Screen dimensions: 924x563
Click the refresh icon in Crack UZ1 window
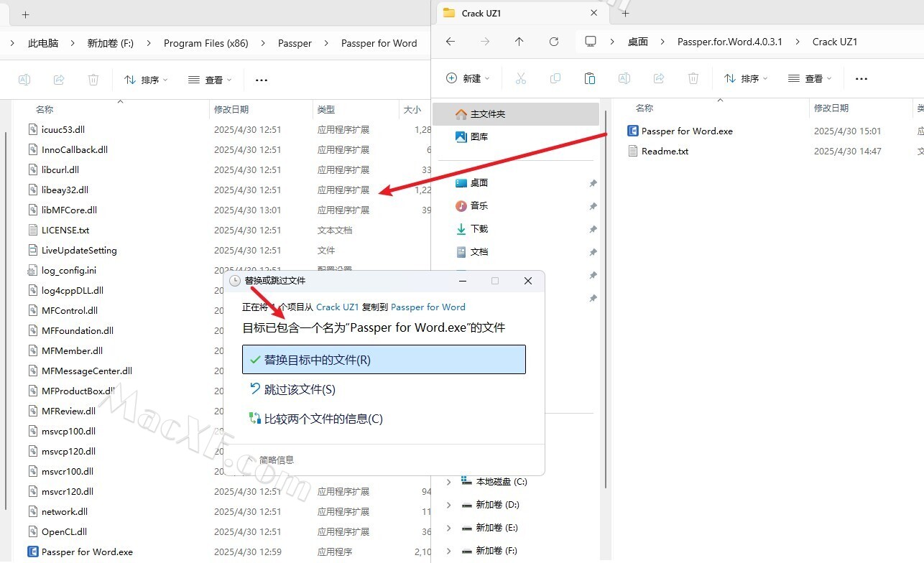[554, 42]
